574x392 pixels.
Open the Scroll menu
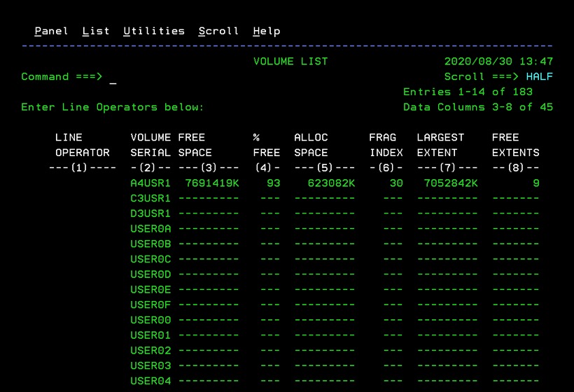tap(218, 31)
